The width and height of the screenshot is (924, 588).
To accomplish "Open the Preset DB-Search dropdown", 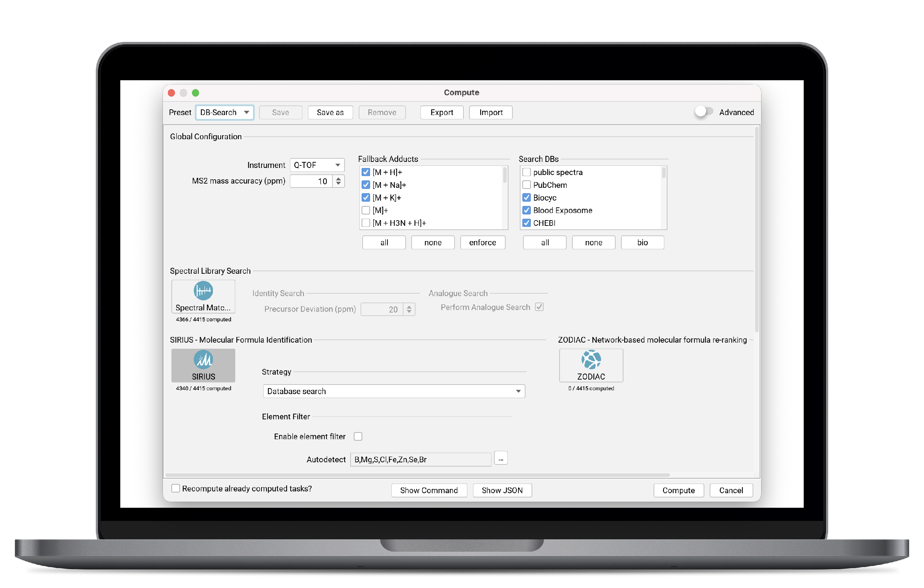I will (x=225, y=113).
